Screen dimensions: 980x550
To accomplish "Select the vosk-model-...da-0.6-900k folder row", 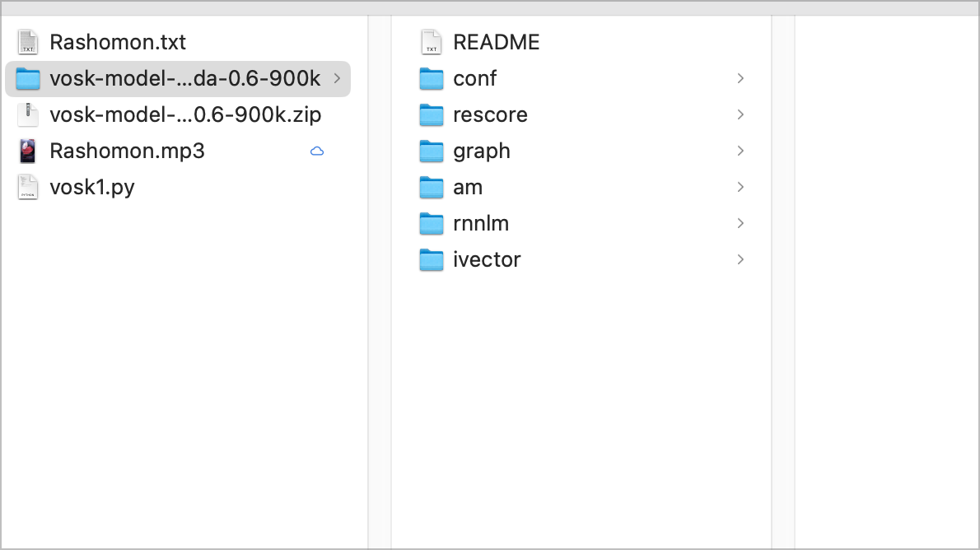I will [x=178, y=79].
